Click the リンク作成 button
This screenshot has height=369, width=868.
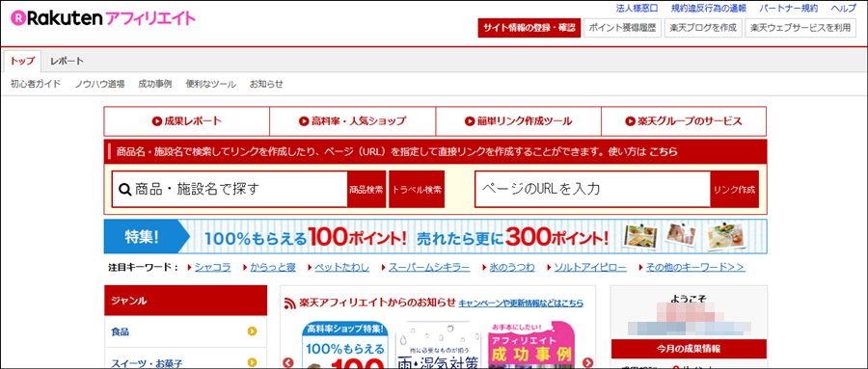click(735, 189)
